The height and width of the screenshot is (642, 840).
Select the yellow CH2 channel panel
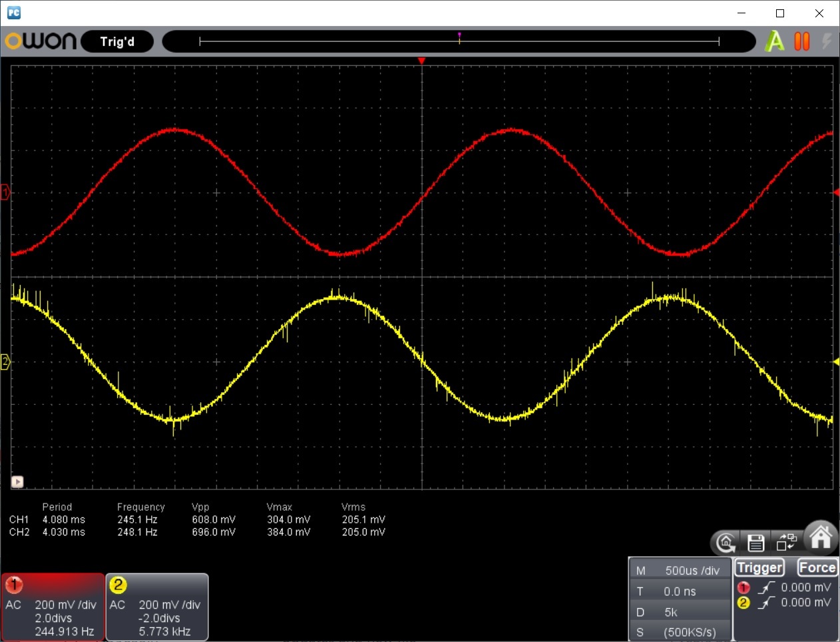pyautogui.click(x=157, y=606)
